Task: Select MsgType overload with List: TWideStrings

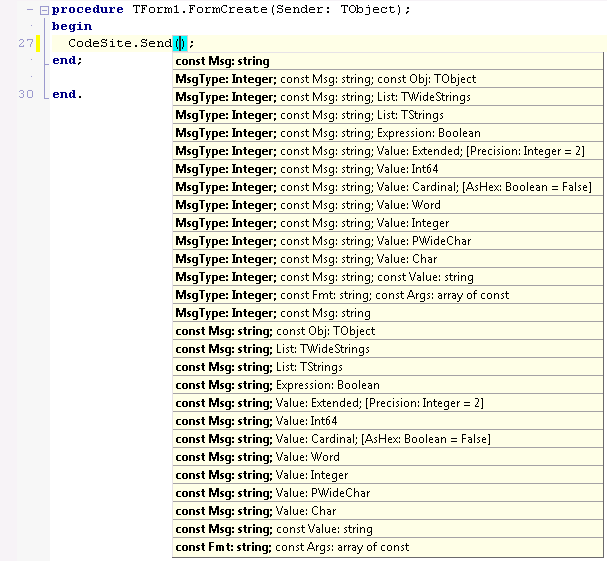Action: tap(388, 97)
